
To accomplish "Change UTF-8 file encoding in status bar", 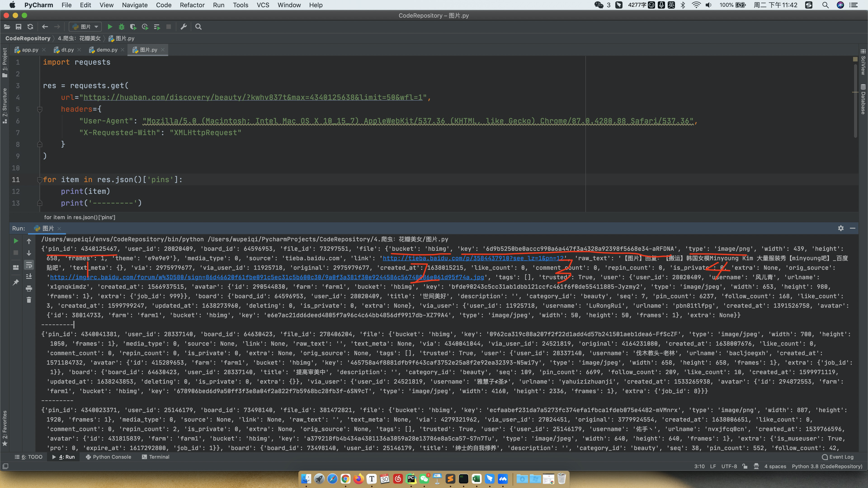I will (729, 466).
